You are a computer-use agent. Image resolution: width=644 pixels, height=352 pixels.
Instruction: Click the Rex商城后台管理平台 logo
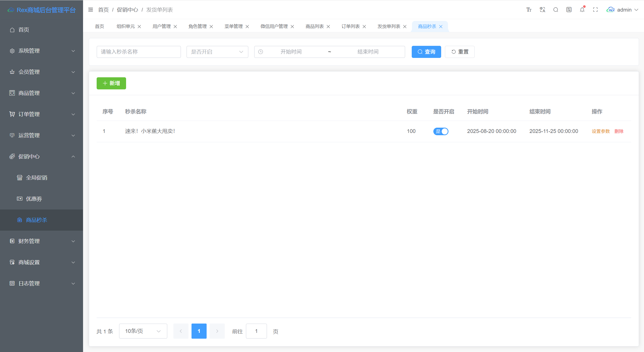[x=42, y=10]
